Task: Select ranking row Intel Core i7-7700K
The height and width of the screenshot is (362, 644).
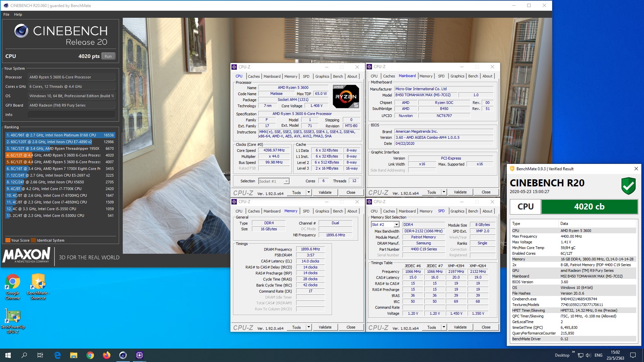Action: click(x=60, y=189)
